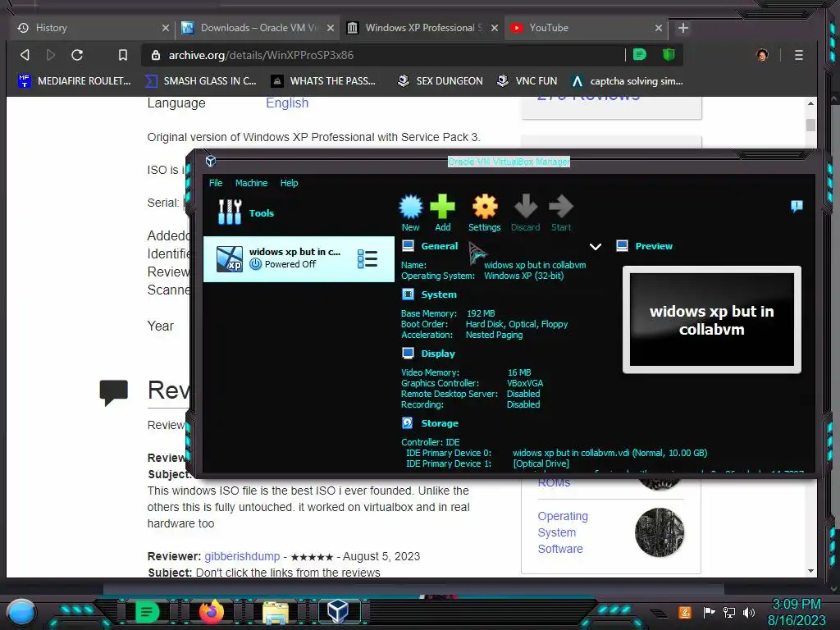
Task: Go back with browser back arrow
Action: (x=25, y=55)
